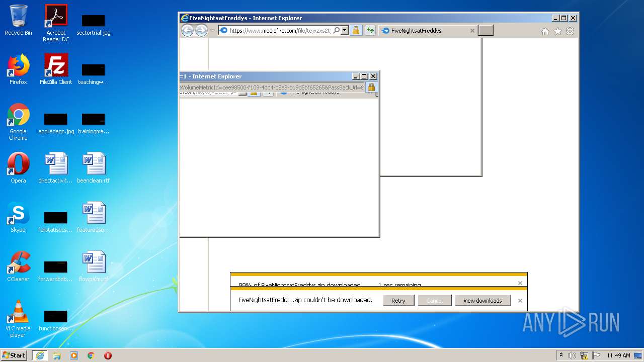Open Action Center flag icon
This screenshot has width=644, height=362.
[596, 355]
